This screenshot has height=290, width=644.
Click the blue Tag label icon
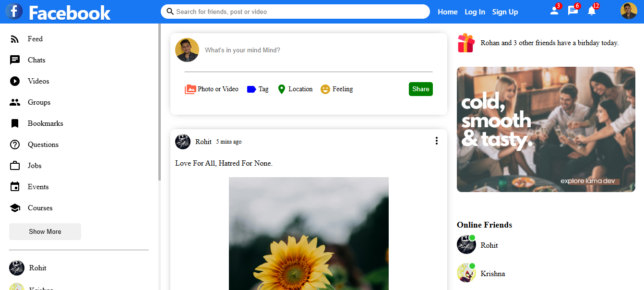pyautogui.click(x=251, y=89)
